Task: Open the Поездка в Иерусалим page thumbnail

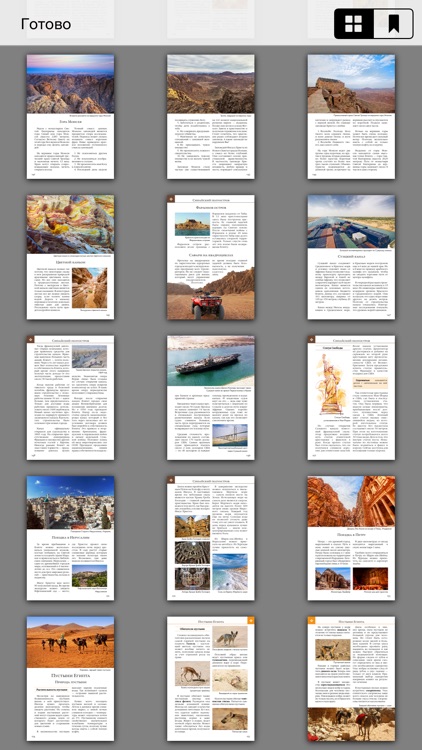Action: (x=70, y=538)
